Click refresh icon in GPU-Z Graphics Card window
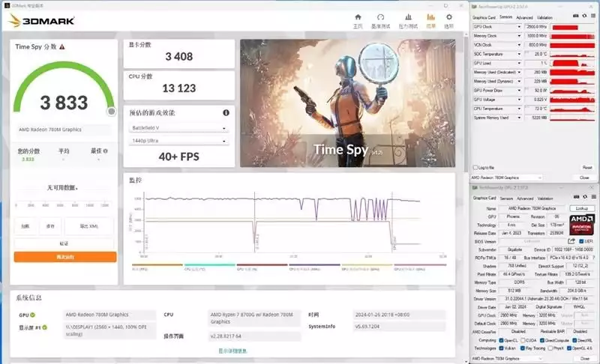This screenshot has width=600, height=364. (585, 197)
